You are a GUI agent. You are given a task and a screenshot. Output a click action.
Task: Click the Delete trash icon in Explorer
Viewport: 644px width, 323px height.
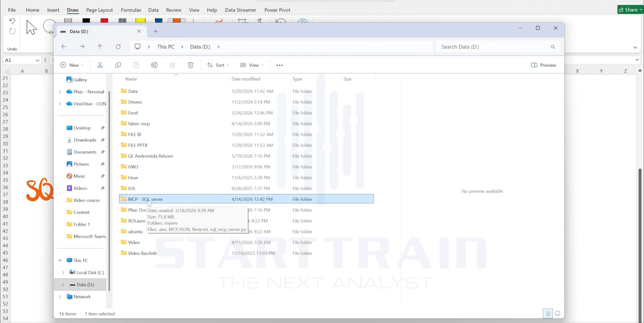tap(191, 65)
